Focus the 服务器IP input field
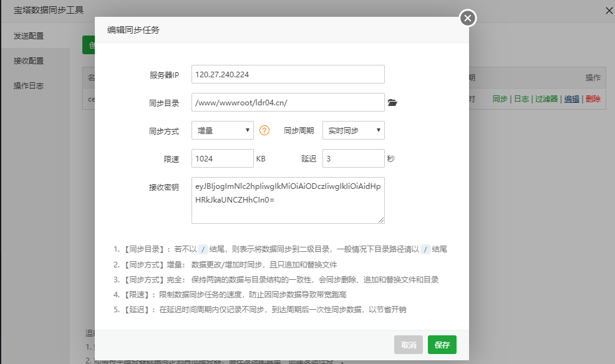The width and height of the screenshot is (615, 364). pyautogui.click(x=288, y=74)
